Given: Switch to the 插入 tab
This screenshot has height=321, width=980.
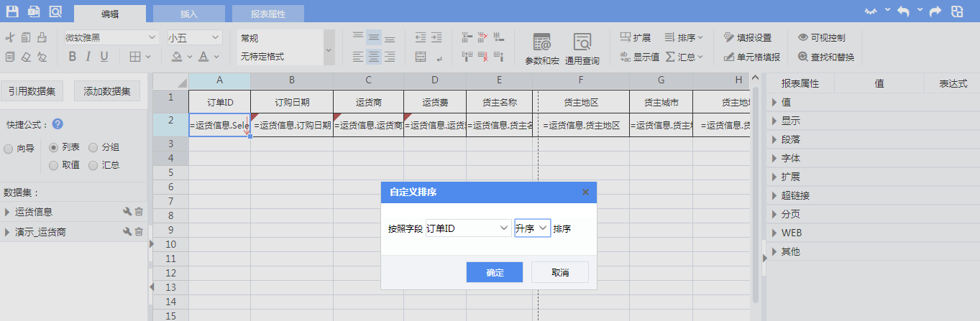Looking at the screenshot, I should [188, 14].
